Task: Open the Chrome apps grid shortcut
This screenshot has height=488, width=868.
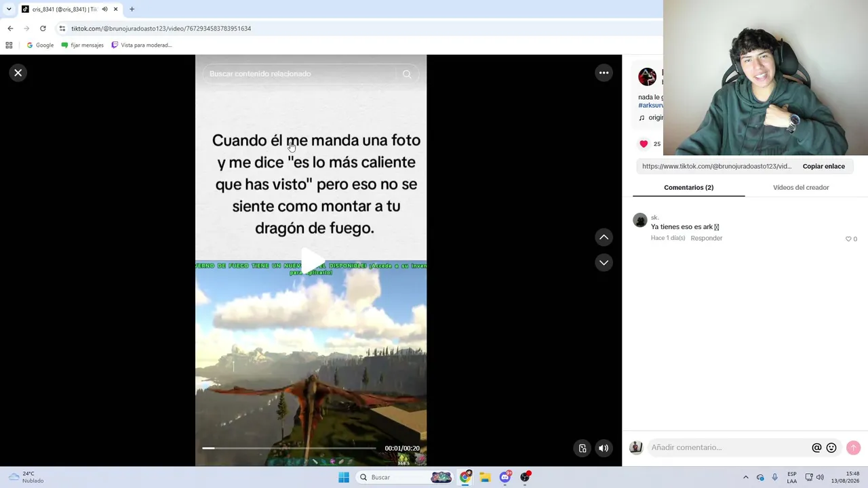Action: (x=9, y=45)
